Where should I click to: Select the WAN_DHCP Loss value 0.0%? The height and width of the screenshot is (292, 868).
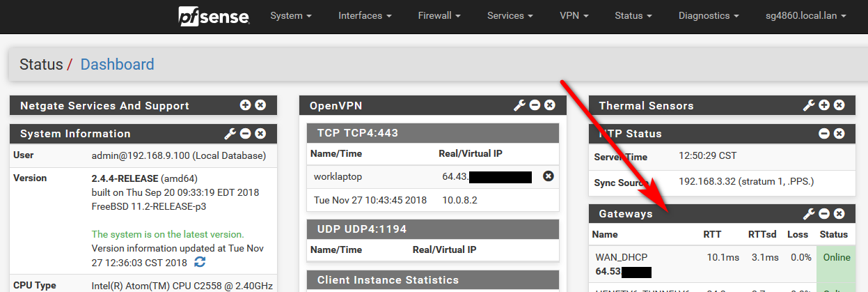click(x=800, y=257)
